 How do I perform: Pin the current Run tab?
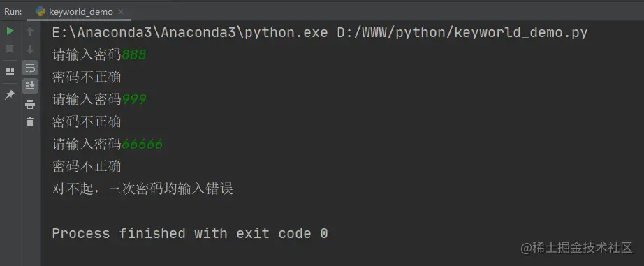coord(10,95)
